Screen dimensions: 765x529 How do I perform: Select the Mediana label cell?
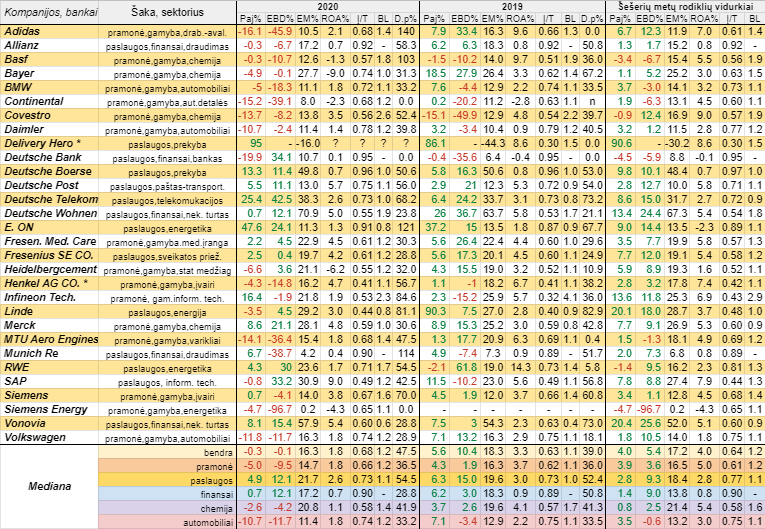50,487
